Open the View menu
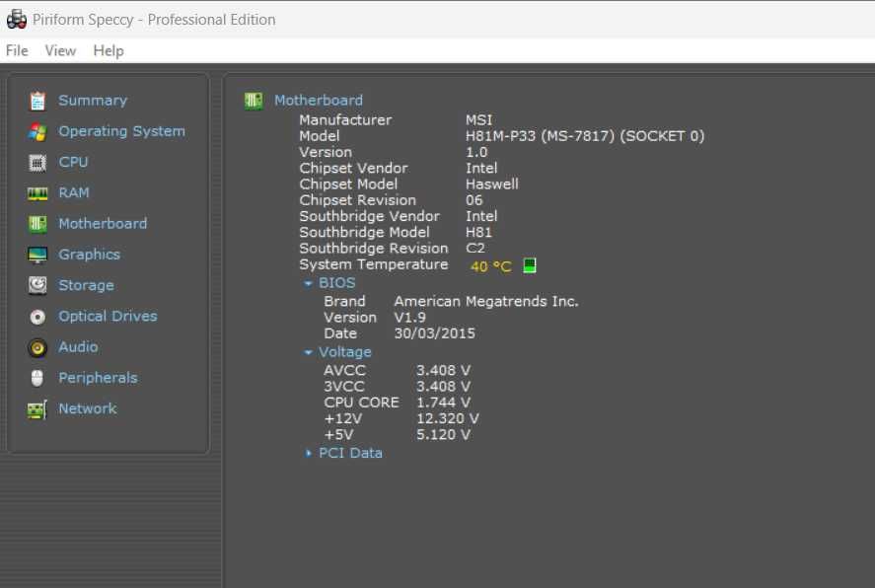 60,50
